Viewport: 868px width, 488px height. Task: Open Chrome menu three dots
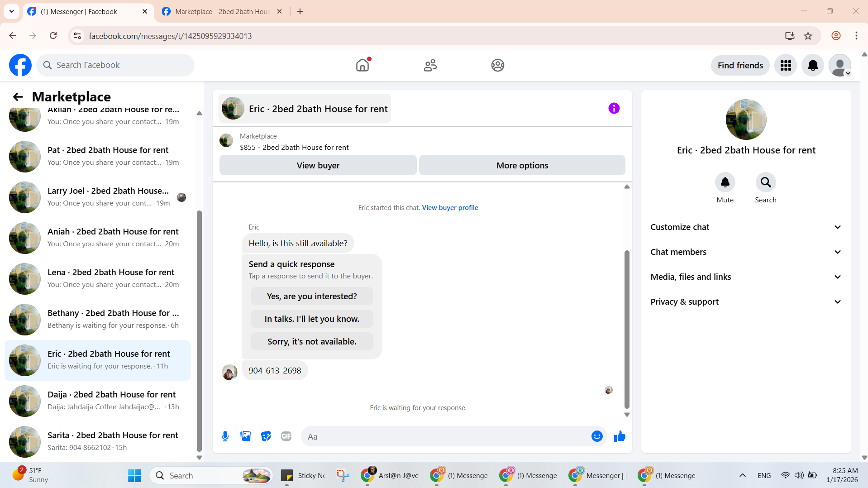click(856, 36)
